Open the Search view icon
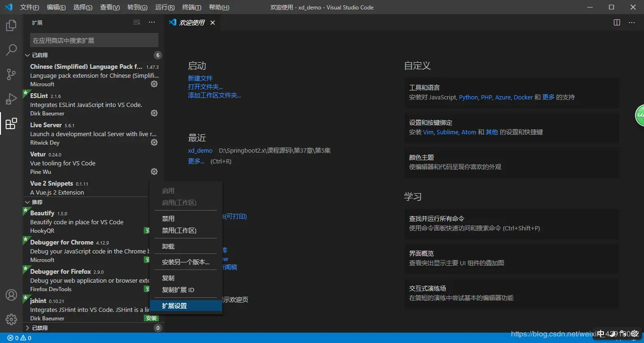This screenshot has height=343, width=644. 11,50
